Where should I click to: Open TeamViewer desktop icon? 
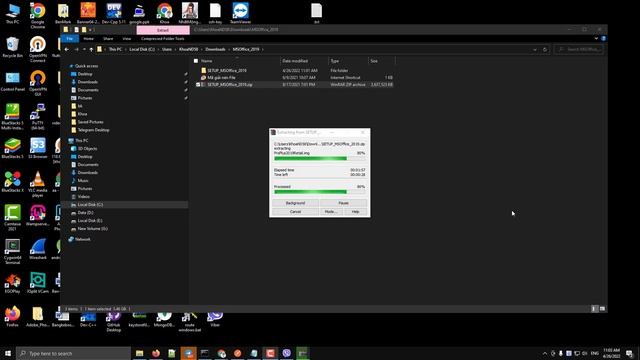pos(240,13)
